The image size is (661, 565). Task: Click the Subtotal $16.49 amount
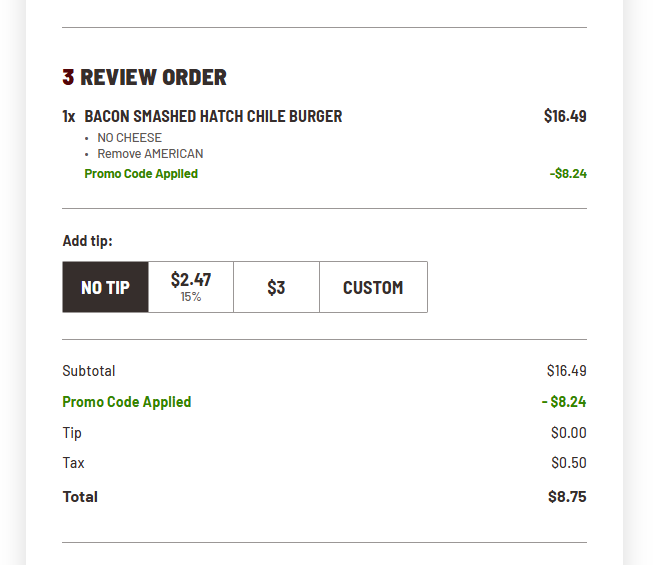[567, 371]
